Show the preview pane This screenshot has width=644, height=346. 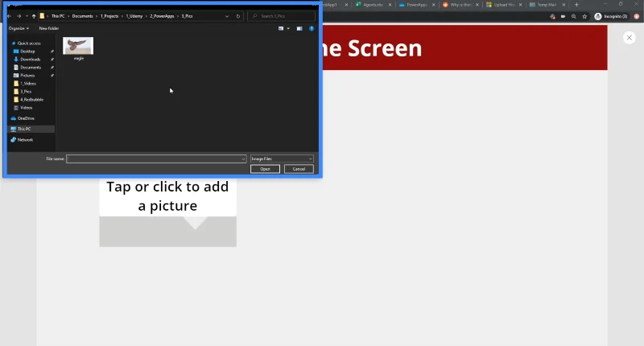(299, 28)
